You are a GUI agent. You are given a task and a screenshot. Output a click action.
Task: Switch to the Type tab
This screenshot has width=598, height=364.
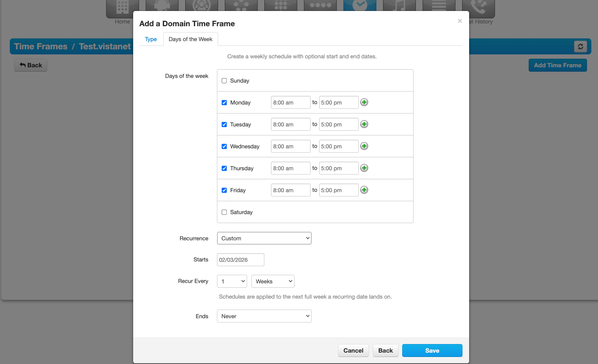click(151, 39)
